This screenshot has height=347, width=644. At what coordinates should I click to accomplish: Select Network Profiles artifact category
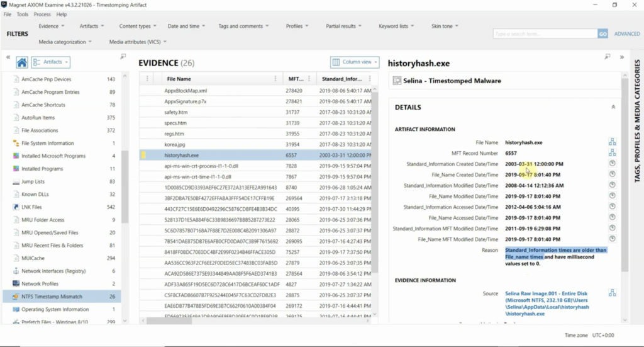[62, 283]
